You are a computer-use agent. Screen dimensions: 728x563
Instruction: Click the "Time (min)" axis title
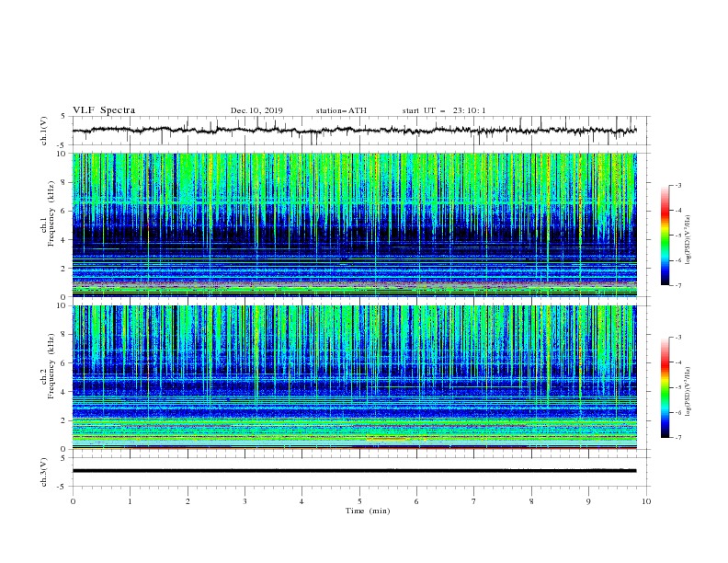click(368, 511)
